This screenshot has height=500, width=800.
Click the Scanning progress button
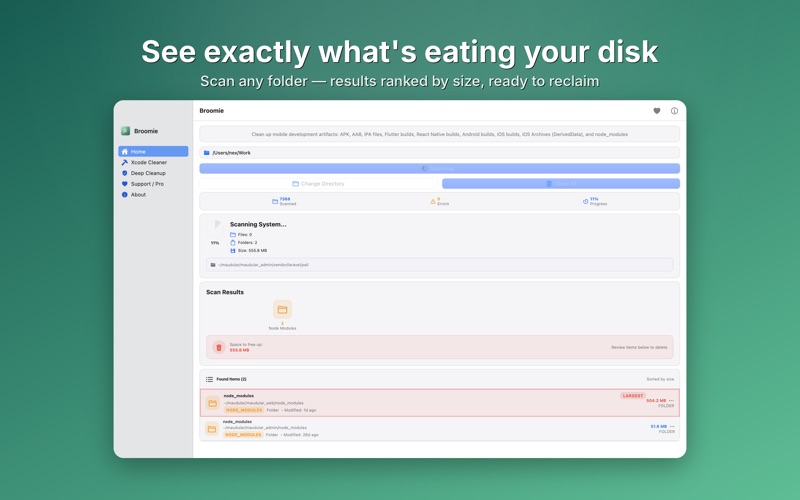[x=439, y=168]
